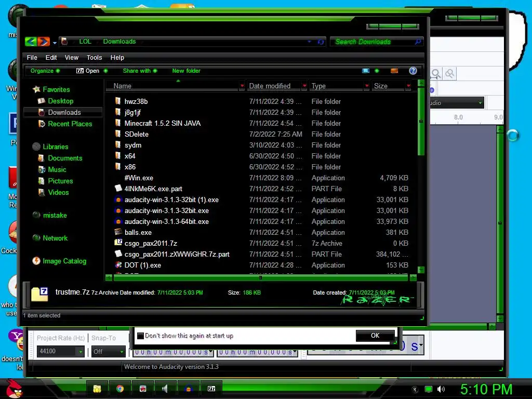Open Audacity Project Rate dropdown
This screenshot has width=532, height=399.
(x=61, y=351)
